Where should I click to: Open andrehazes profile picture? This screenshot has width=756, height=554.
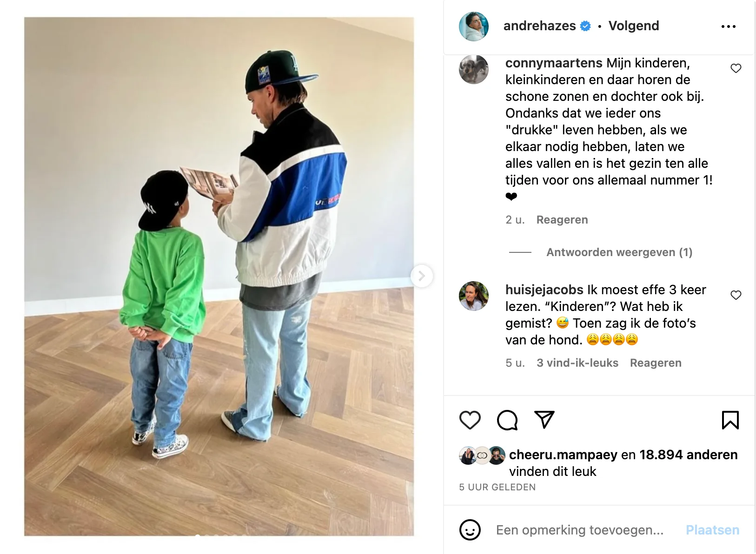click(474, 26)
